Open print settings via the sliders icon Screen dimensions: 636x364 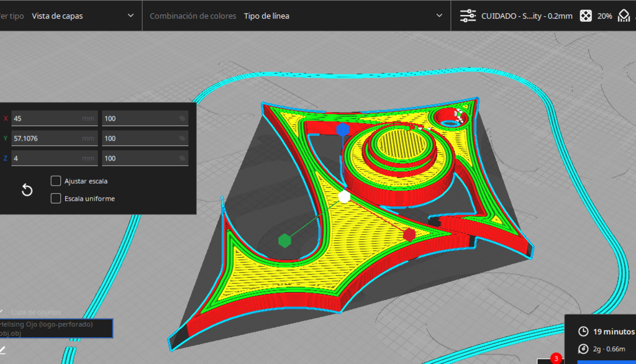(x=468, y=16)
